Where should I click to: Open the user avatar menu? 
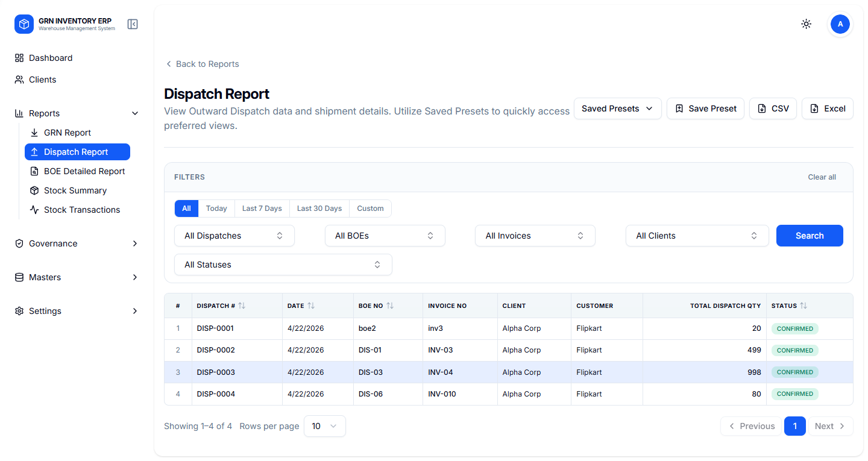point(840,24)
